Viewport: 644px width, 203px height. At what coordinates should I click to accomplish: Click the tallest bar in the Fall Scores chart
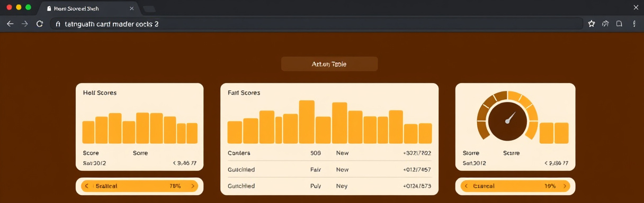(x=307, y=122)
